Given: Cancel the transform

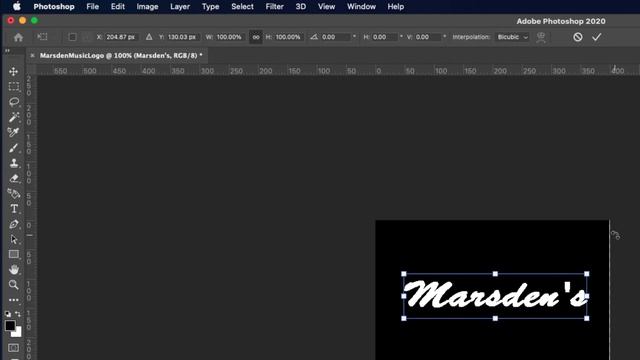Looking at the screenshot, I should [578, 37].
